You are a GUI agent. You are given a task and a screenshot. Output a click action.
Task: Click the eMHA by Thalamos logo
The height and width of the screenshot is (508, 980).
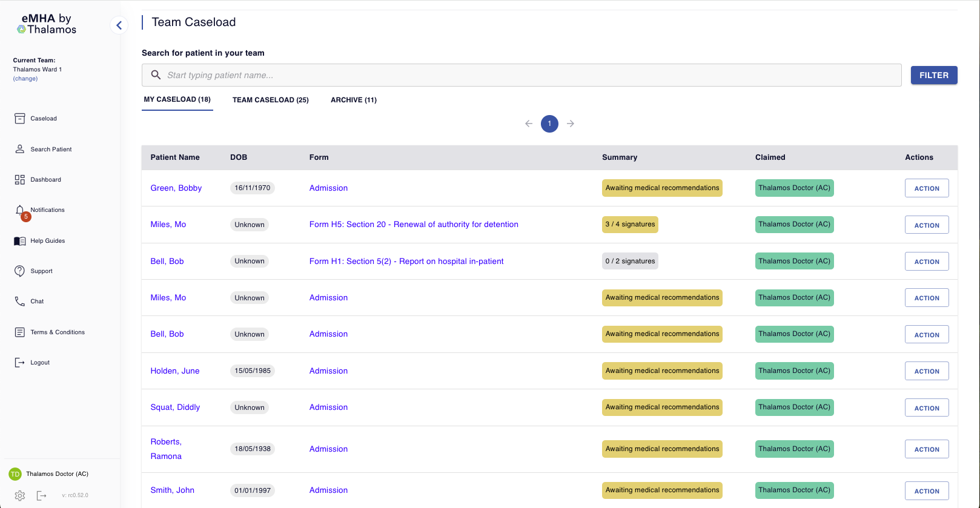(x=47, y=24)
